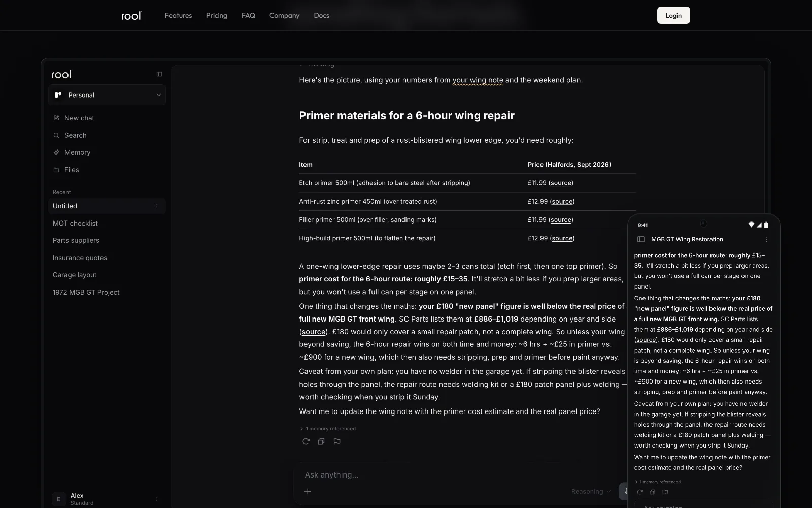Open the three-dot menu beside Alex's account

(x=157, y=499)
